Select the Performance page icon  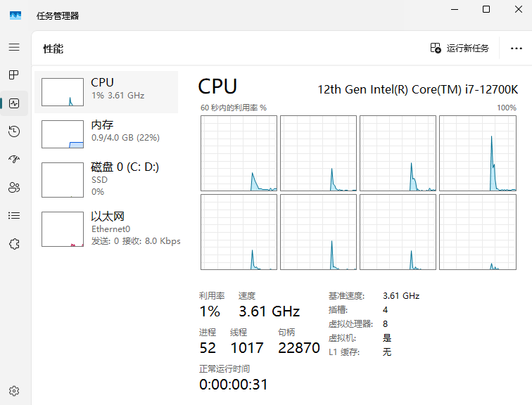14,103
